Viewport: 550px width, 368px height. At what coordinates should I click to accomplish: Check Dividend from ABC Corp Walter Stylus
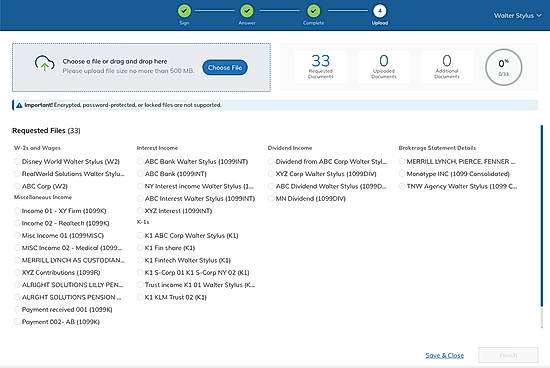click(271, 161)
